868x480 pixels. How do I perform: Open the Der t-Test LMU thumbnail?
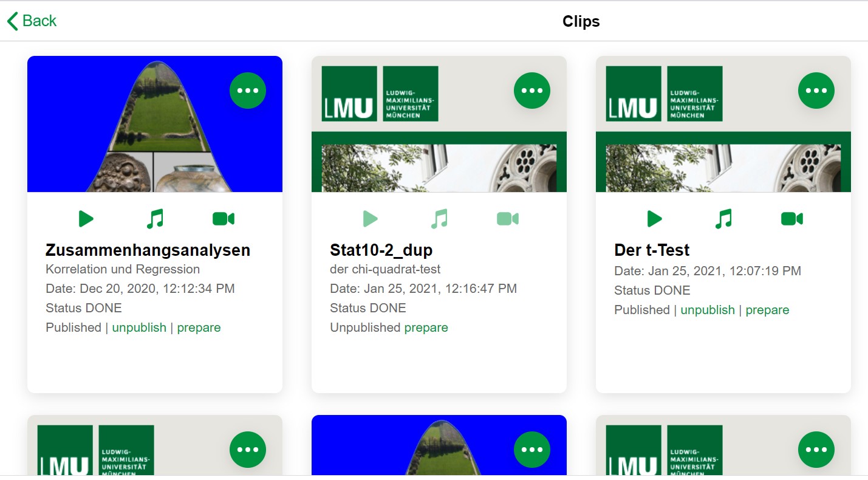point(723,124)
